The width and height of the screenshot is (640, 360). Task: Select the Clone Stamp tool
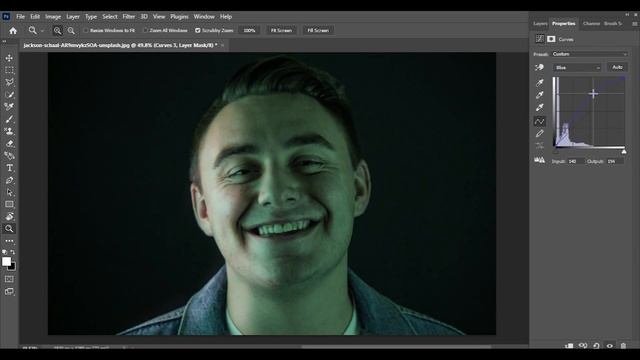click(x=9, y=131)
